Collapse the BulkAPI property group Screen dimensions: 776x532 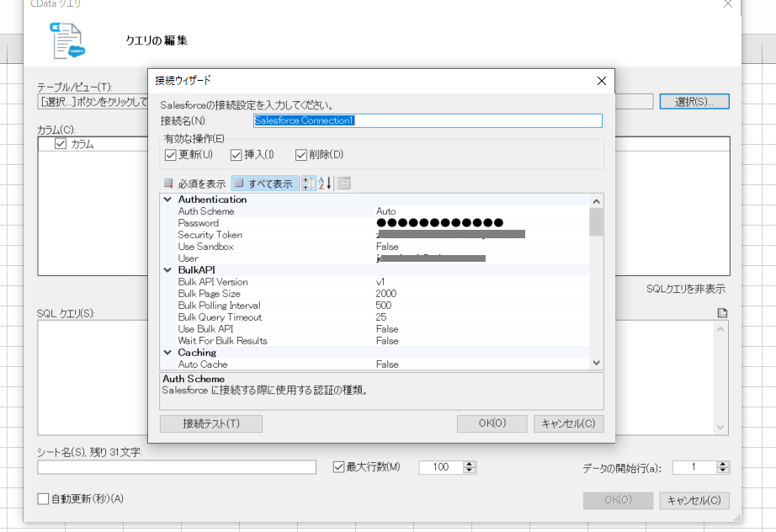[167, 270]
